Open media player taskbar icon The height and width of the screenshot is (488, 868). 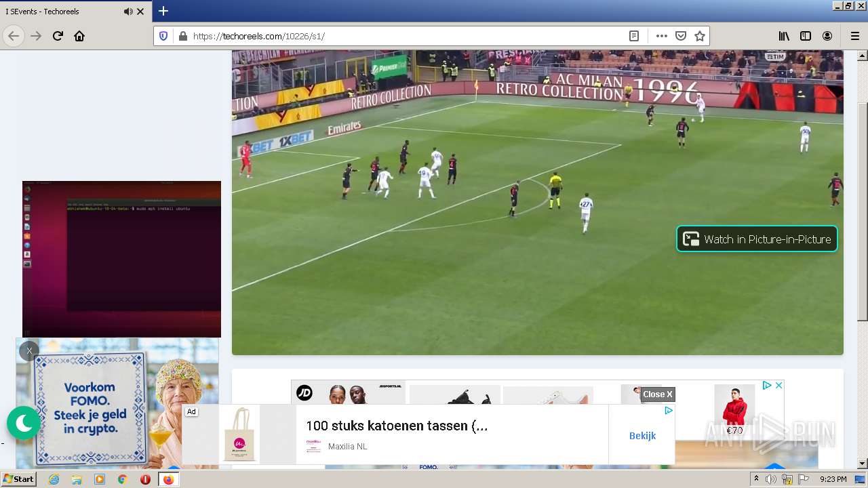coord(100,479)
